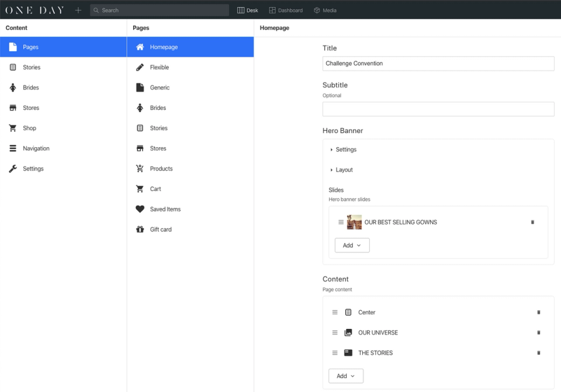Open Brides in the Content list
This screenshot has height=392, width=561.
tap(63, 88)
